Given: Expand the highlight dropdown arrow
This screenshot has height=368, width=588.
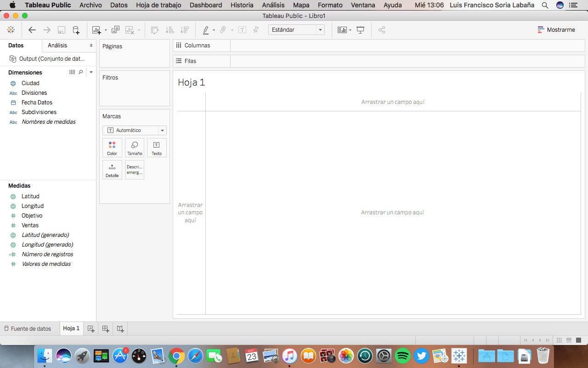Looking at the screenshot, I should point(214,30).
